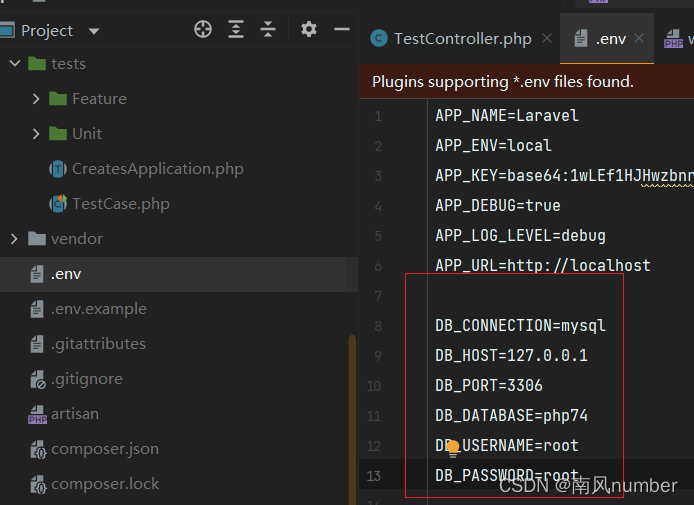694x505 pixels.
Task: Open the Project view dropdown arrow
Action: tap(94, 31)
